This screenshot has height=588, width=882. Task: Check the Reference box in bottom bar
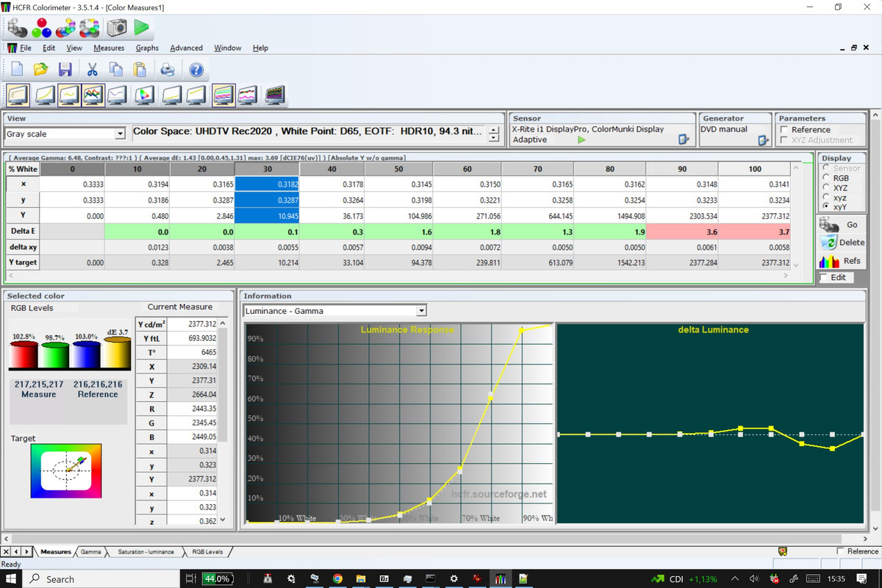[842, 551]
